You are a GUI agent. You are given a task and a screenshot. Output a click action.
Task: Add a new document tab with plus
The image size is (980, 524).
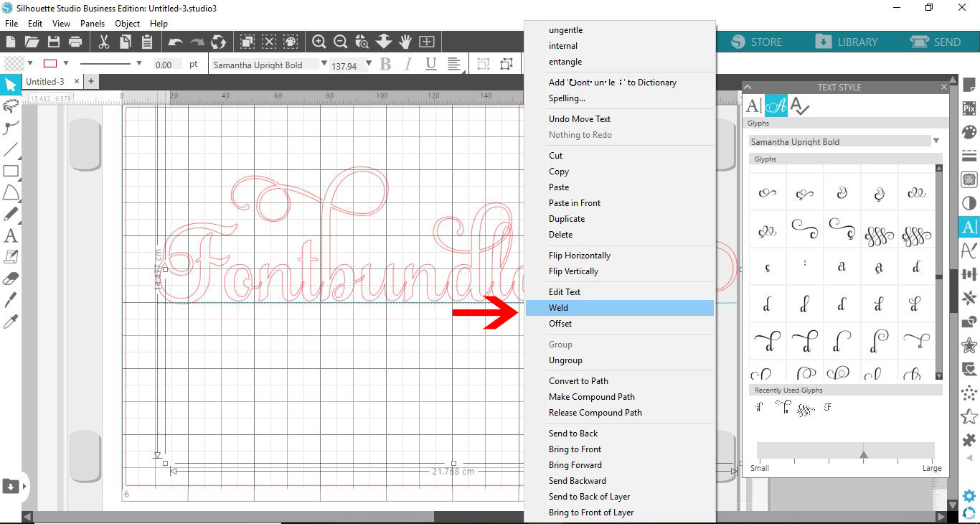pos(91,81)
